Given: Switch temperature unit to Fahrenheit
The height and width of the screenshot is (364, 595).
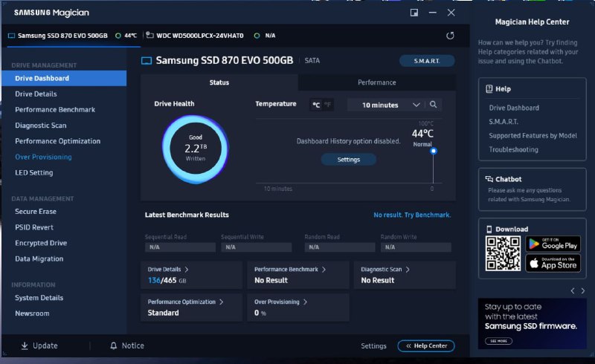Looking at the screenshot, I should 327,105.
